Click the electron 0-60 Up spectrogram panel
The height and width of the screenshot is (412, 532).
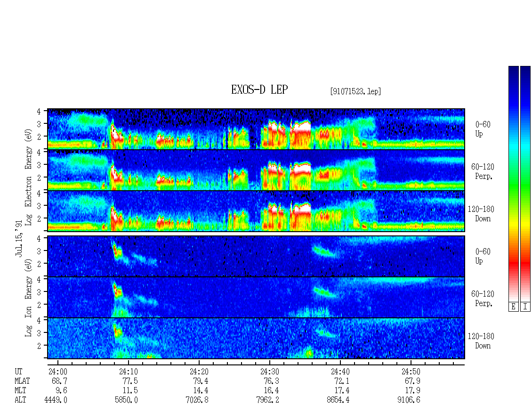pos(256,129)
